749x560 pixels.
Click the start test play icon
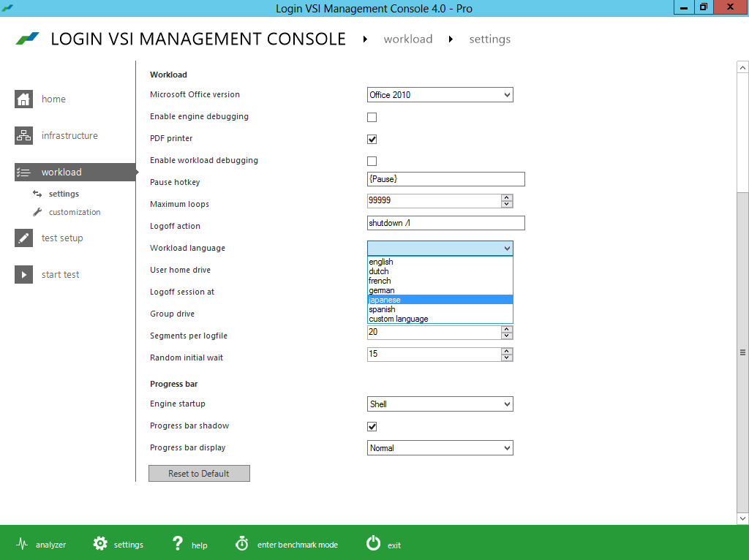pyautogui.click(x=24, y=275)
